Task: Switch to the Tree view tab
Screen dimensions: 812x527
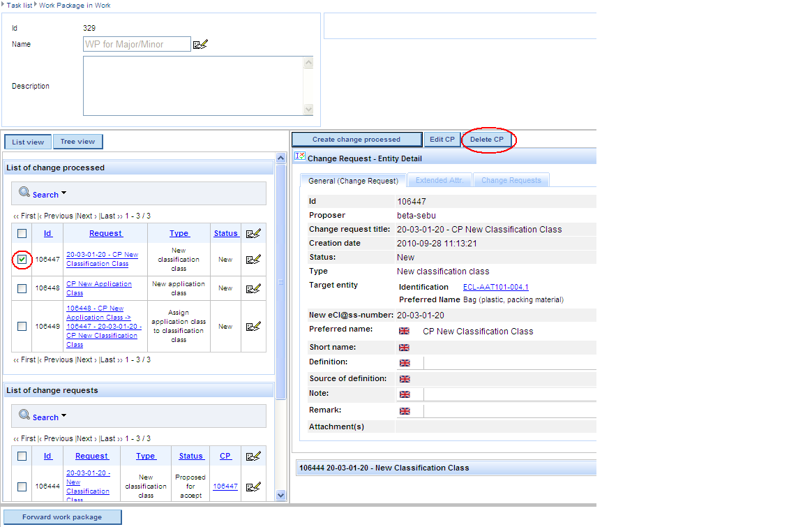Action: coord(77,142)
